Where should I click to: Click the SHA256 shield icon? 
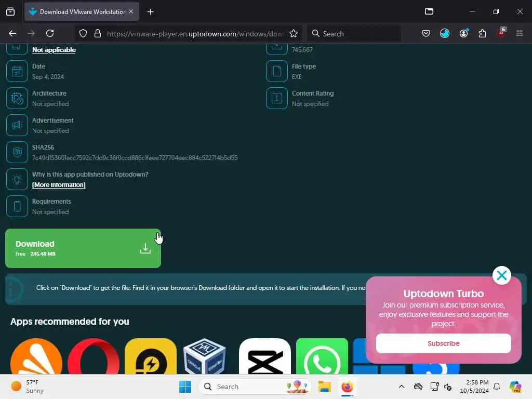pos(17,152)
